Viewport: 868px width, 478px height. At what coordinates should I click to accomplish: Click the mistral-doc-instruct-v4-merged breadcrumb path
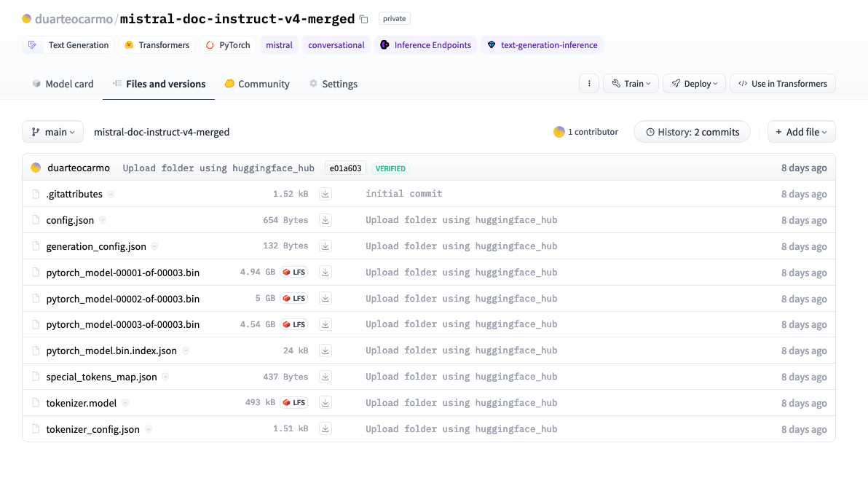pos(162,132)
